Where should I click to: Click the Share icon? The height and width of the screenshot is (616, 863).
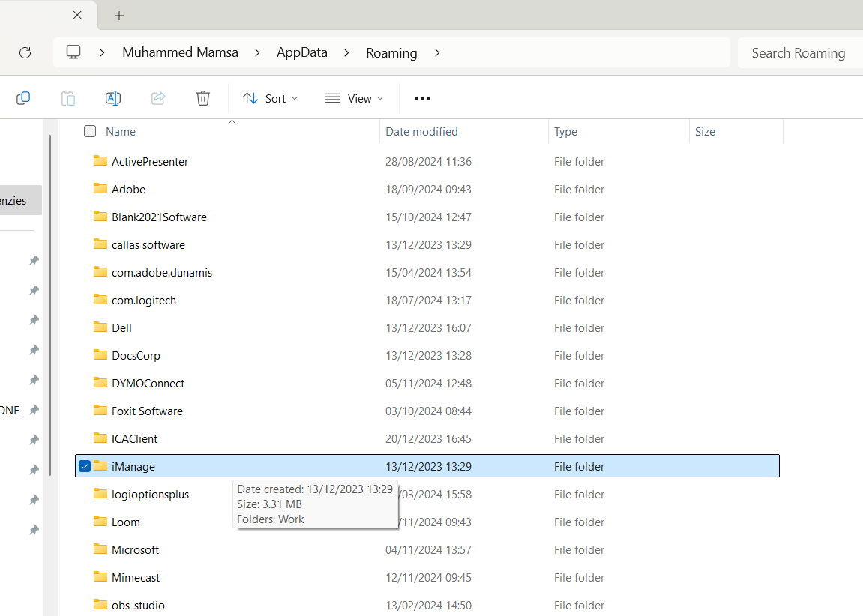[157, 98]
